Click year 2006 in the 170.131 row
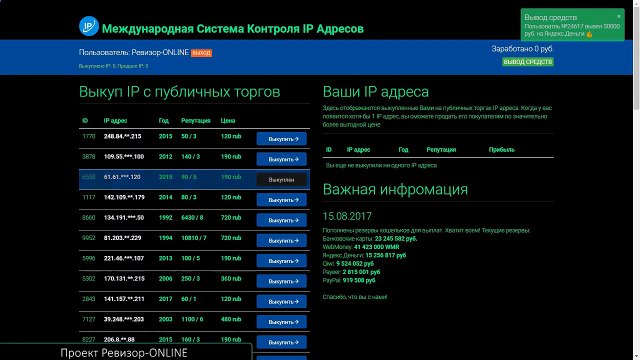 click(x=165, y=279)
